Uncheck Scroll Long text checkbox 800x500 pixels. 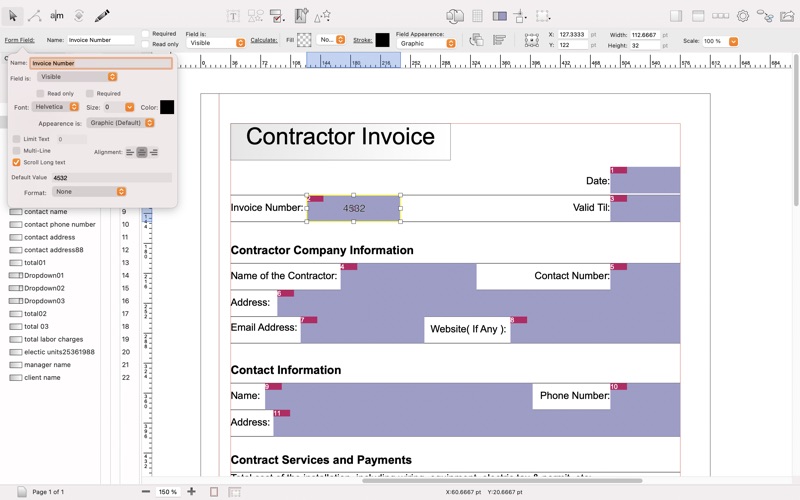[x=16, y=162]
